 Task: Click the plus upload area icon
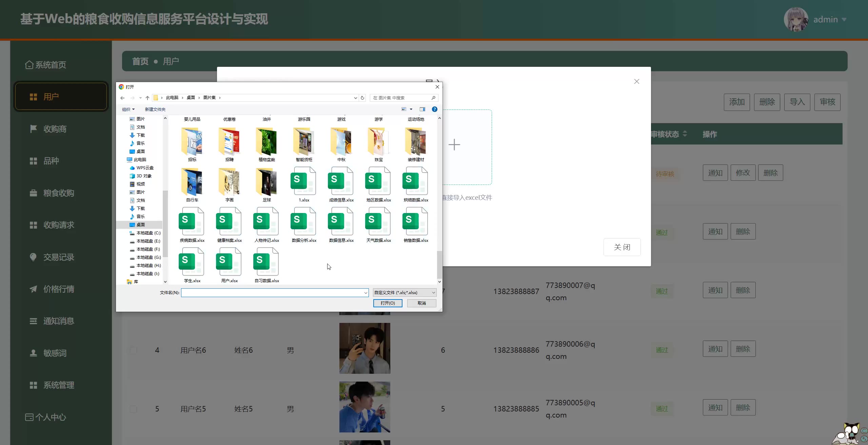coord(454,145)
